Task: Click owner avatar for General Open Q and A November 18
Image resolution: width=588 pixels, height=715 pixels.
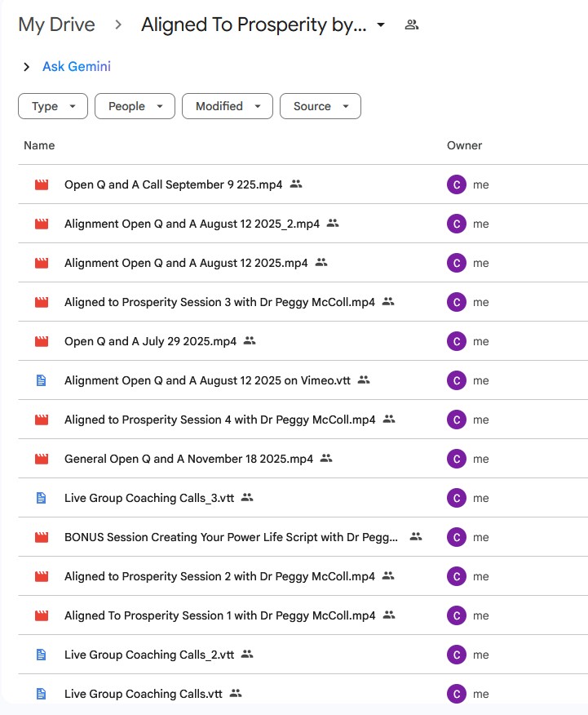Action: click(x=456, y=459)
